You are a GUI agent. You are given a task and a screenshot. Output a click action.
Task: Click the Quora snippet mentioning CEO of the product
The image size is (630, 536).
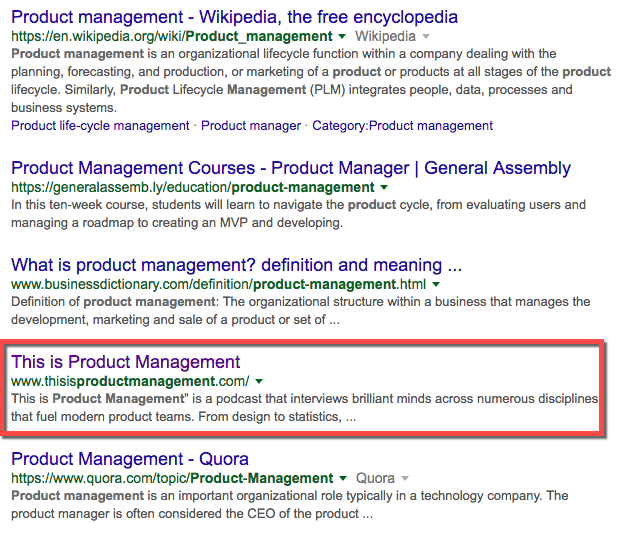290,504
